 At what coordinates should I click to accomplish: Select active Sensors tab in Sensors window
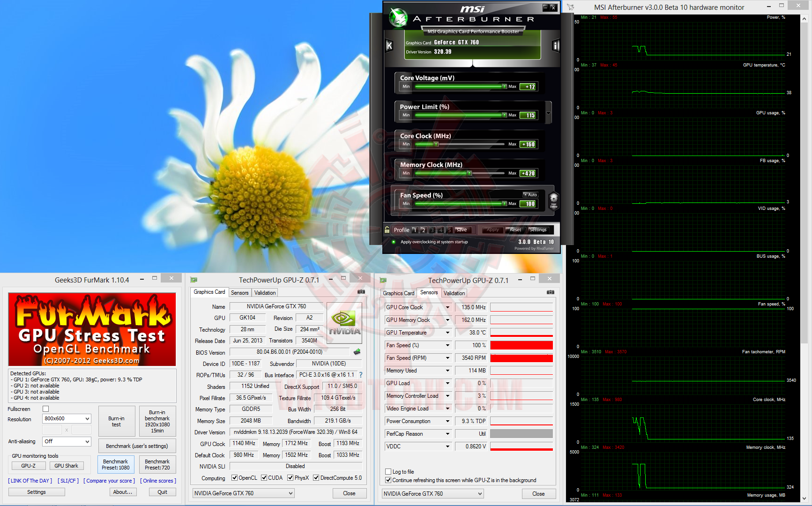click(429, 292)
